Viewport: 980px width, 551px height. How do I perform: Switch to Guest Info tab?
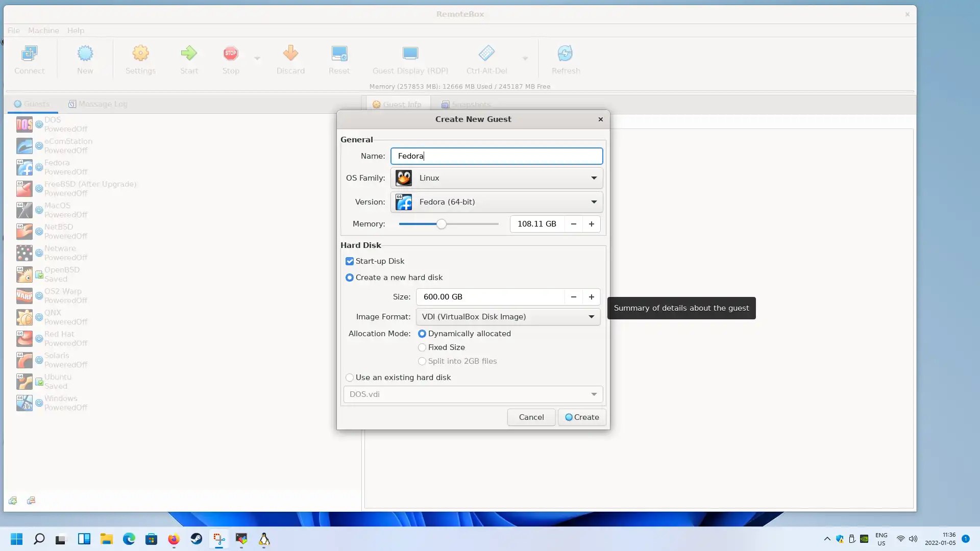point(397,104)
